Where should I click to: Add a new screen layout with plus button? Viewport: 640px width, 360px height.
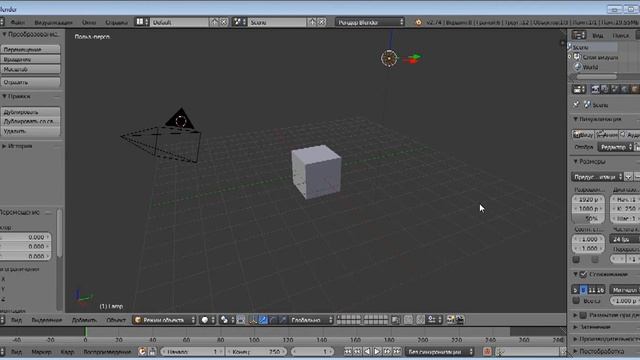214,22
